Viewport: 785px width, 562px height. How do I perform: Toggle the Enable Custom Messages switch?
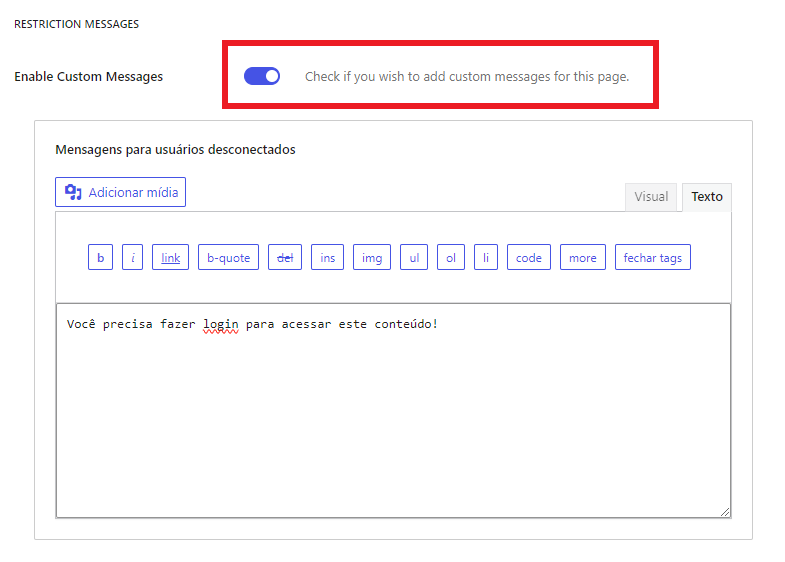pyautogui.click(x=262, y=76)
